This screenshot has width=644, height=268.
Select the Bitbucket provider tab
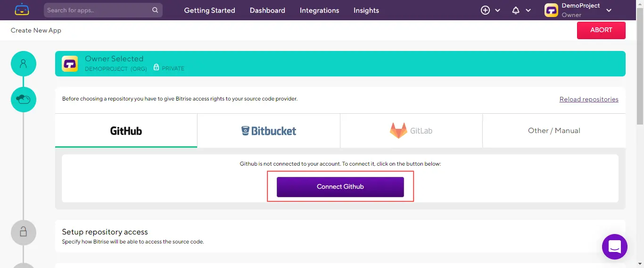pos(269,131)
